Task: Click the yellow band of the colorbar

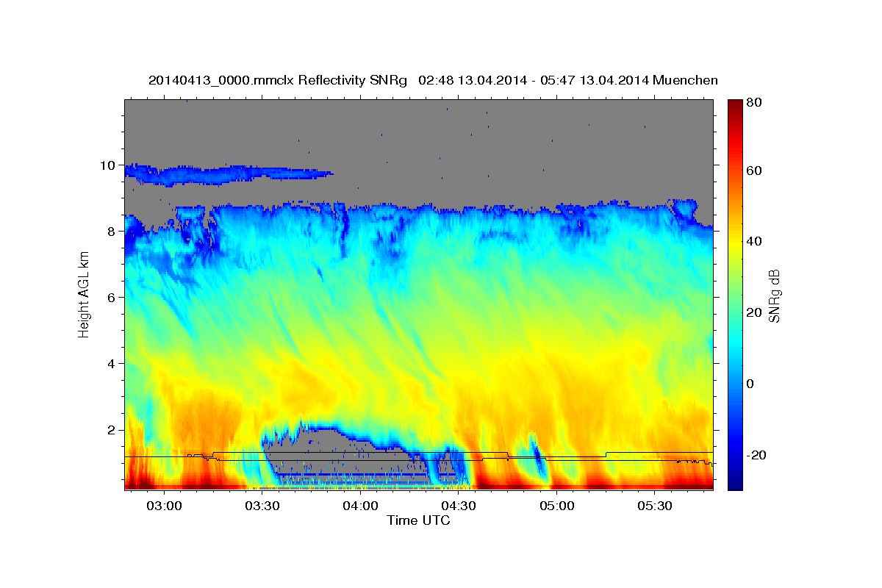Action: [734, 243]
